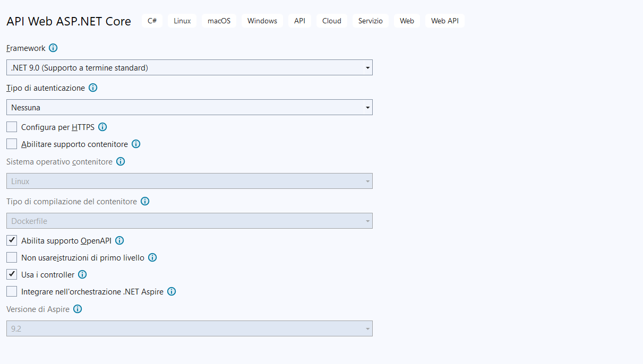Viewport: 643px width, 364px height.
Task: Click info icon beside Usa i controller
Action: pos(82,275)
